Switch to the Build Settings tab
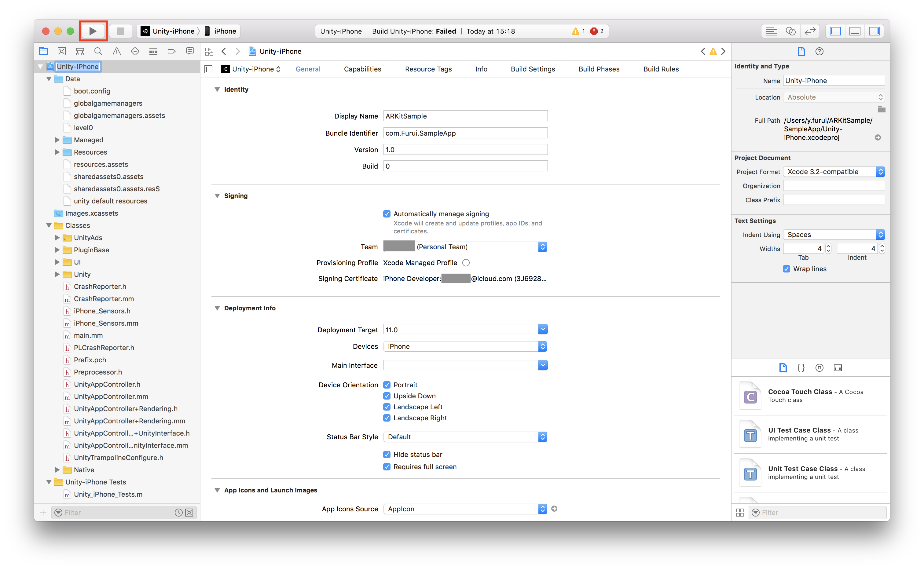This screenshot has width=924, height=570. pos(533,69)
